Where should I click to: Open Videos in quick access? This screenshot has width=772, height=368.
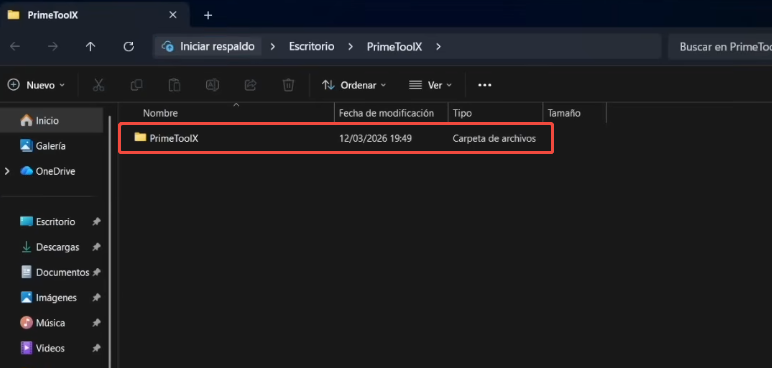click(51, 348)
